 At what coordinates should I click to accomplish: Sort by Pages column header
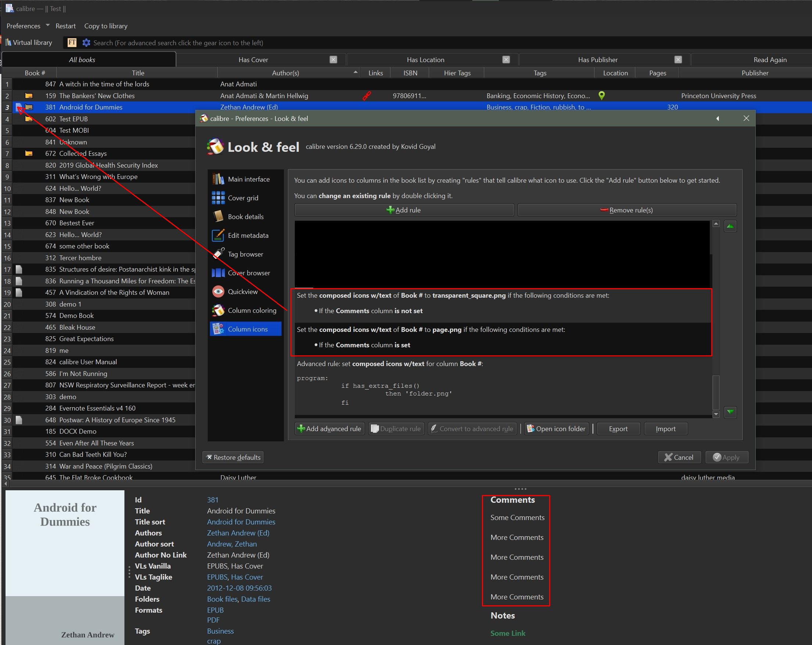click(657, 73)
